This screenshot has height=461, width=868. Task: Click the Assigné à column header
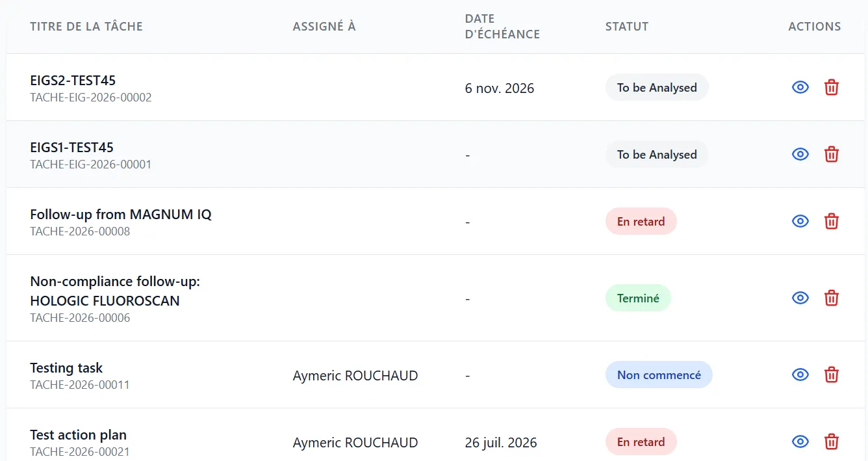click(324, 27)
